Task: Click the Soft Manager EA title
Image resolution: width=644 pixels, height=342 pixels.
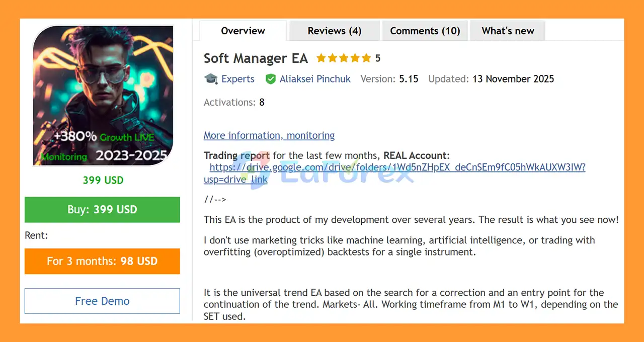Action: click(256, 58)
